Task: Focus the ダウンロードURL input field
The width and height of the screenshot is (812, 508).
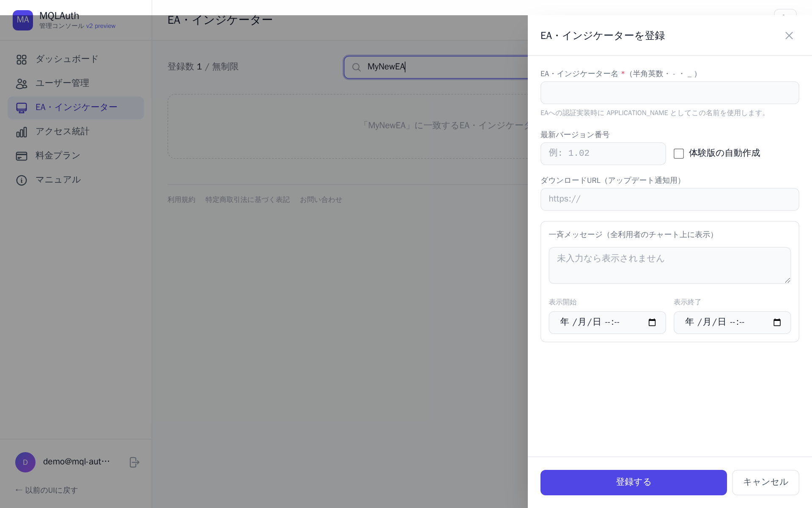Action: 669,199
